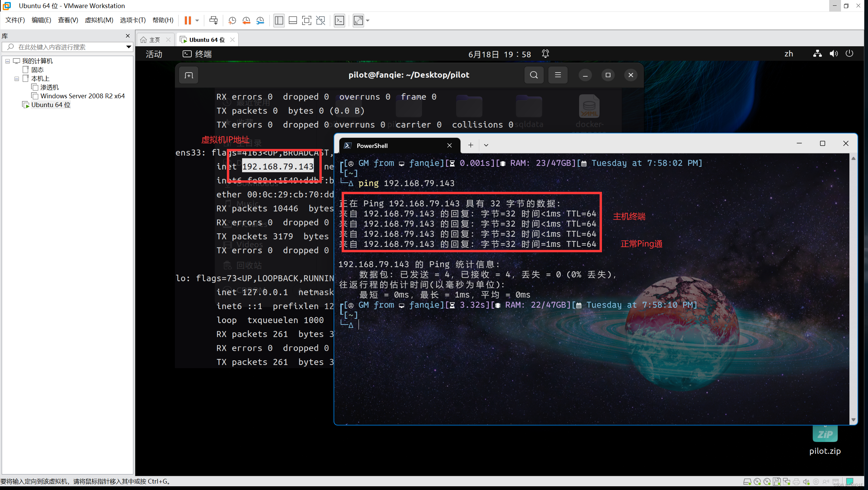Revert to previous snapshot icon
The image size is (868, 490).
(x=246, y=21)
